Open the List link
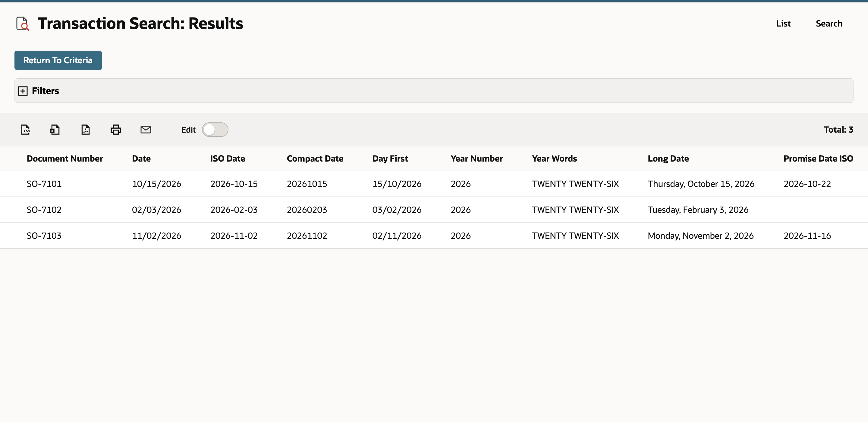Viewport: 868px width, 422px height. click(783, 23)
